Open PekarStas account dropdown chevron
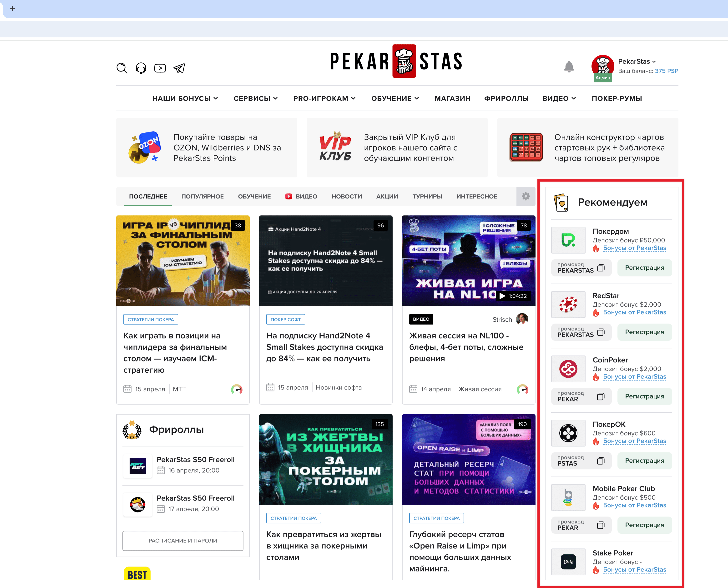 (654, 62)
